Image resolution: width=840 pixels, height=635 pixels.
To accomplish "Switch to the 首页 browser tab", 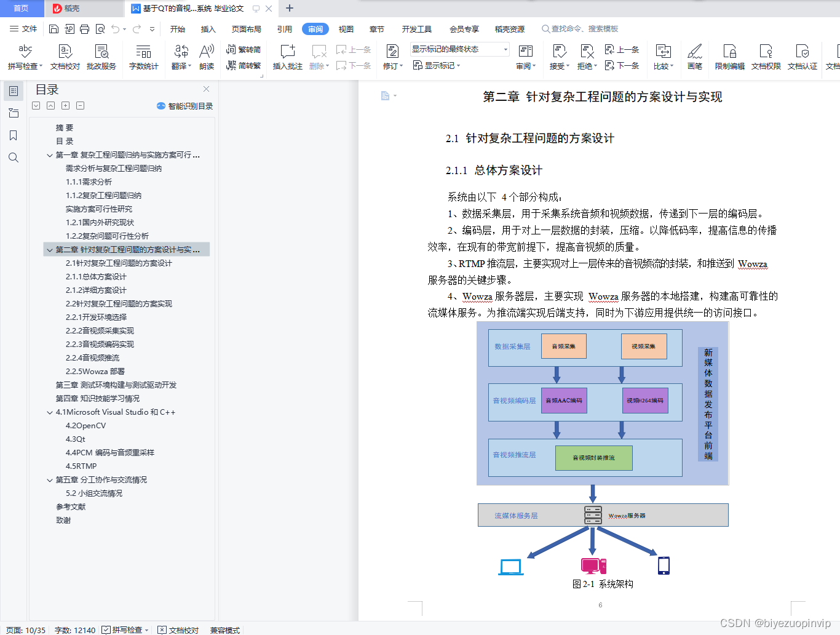I will tap(22, 8).
